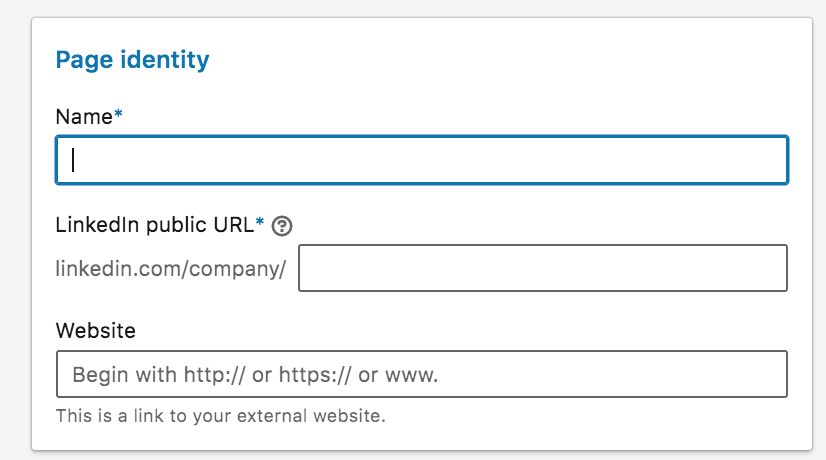Click the required asterisk beside Name

pos(118,113)
